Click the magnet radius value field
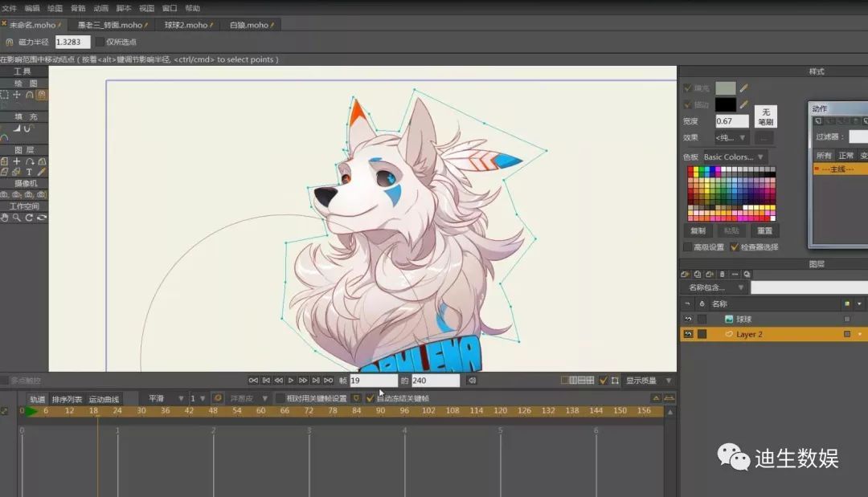The image size is (868, 497). 72,42
